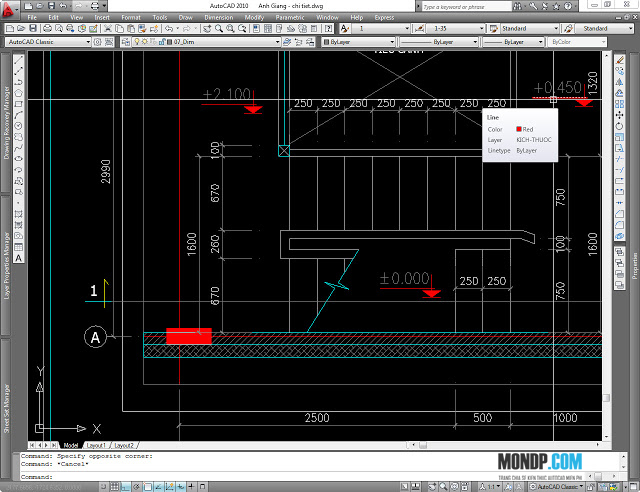Open the Dimension menu

coord(218,18)
